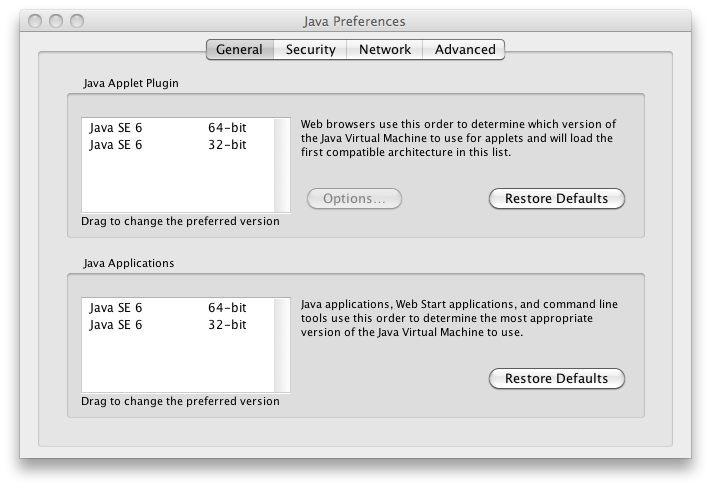This screenshot has height=488, width=711.
Task: Zoom the Java Preferences window
Action: coord(75,21)
